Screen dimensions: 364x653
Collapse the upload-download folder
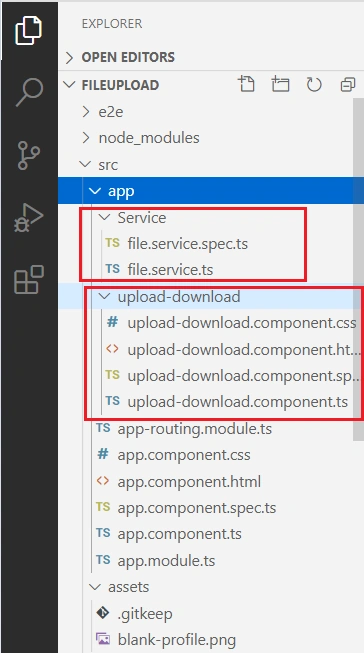[104, 296]
